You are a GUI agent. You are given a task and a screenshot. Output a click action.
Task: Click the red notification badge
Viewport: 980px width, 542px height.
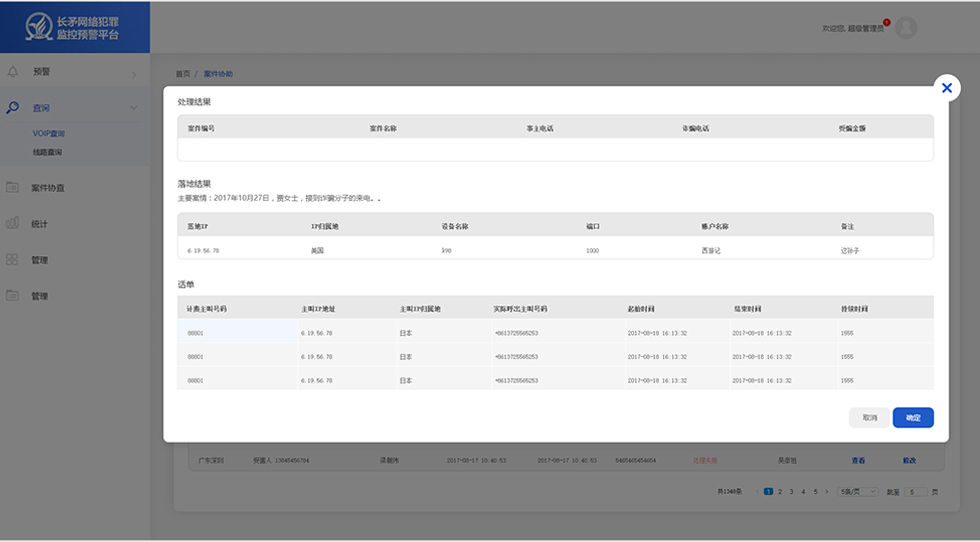(x=887, y=22)
